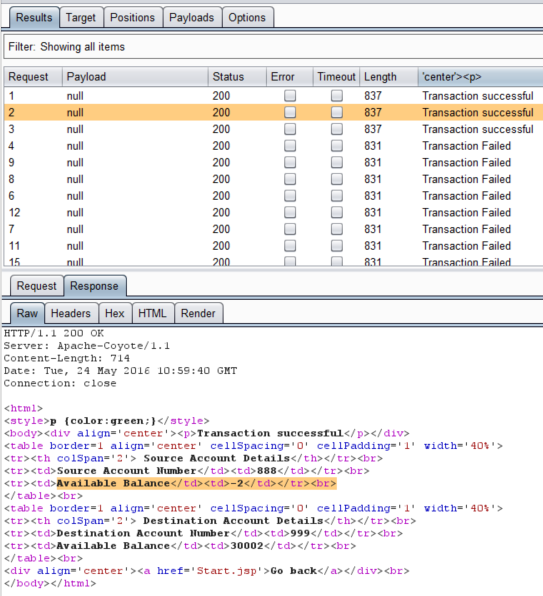This screenshot has width=543, height=596.
Task: Open the Positions tab
Action: (x=132, y=17)
